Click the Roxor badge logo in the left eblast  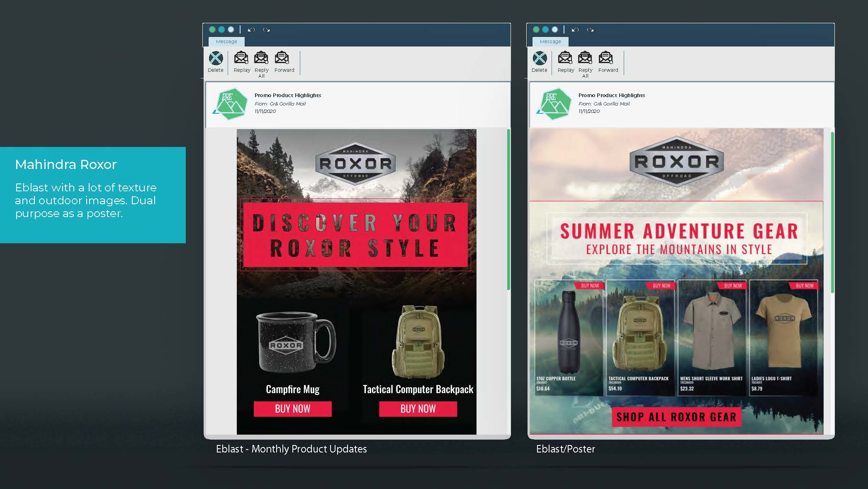pyautogui.click(x=356, y=164)
